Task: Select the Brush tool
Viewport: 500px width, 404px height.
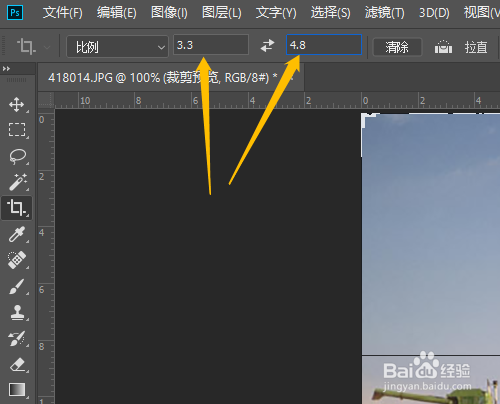Action: coord(17,286)
